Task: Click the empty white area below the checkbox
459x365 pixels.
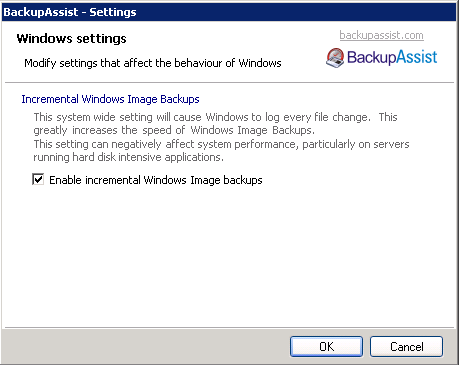Action: click(x=229, y=257)
